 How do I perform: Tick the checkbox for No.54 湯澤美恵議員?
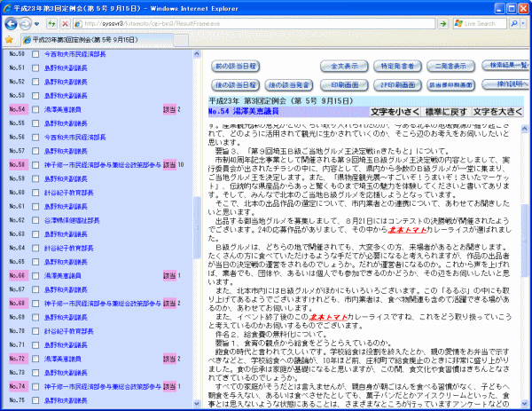tap(35, 109)
